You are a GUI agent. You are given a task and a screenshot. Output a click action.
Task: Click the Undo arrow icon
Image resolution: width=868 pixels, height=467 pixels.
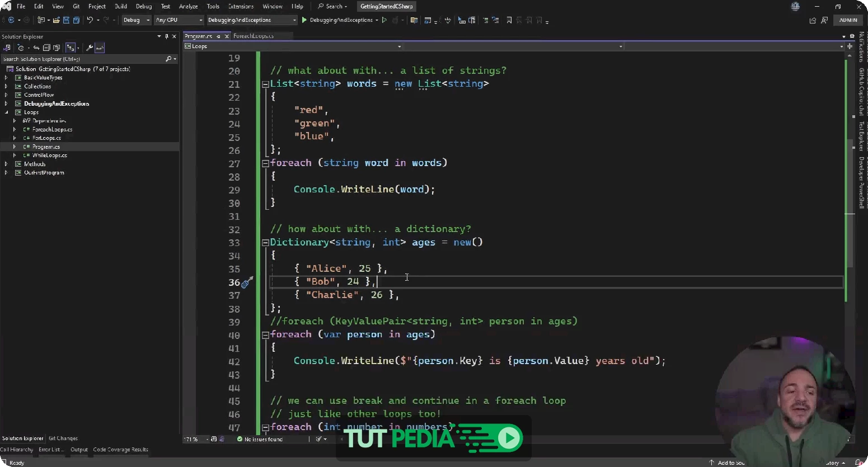(90, 20)
